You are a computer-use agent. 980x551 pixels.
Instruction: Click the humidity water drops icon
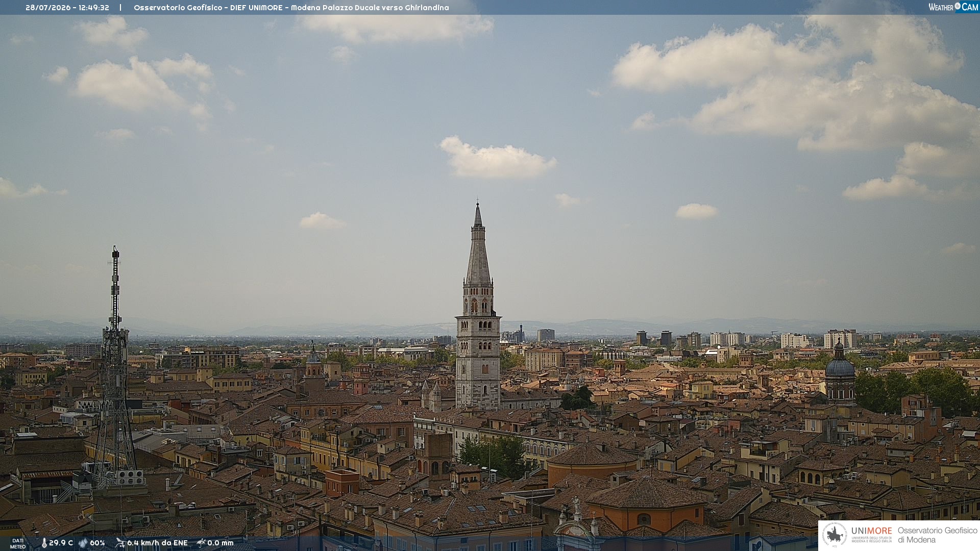[x=83, y=543]
